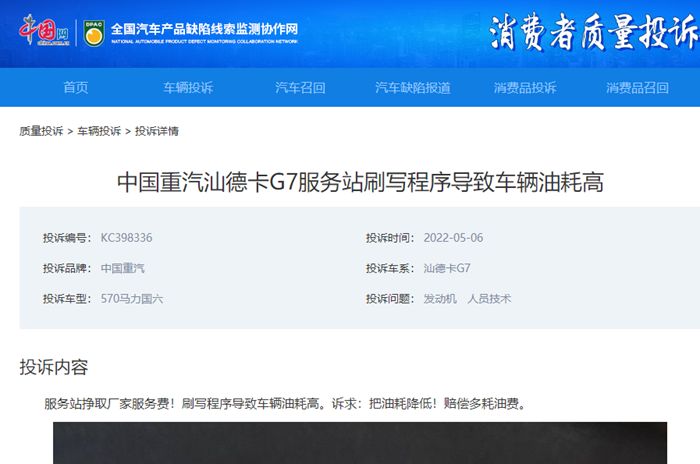Switch to 消费品召回 navigation tab
Viewport: 700px width, 464px height.
(637, 88)
